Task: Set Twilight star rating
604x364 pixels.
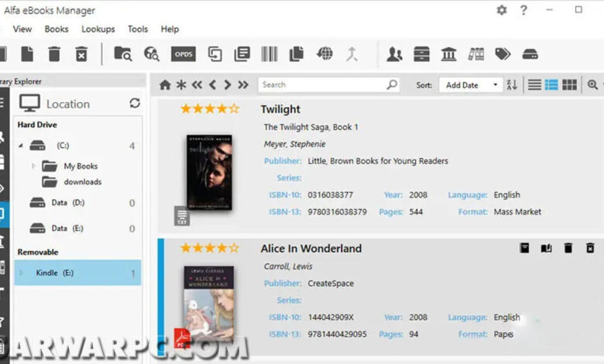Action: (210, 108)
